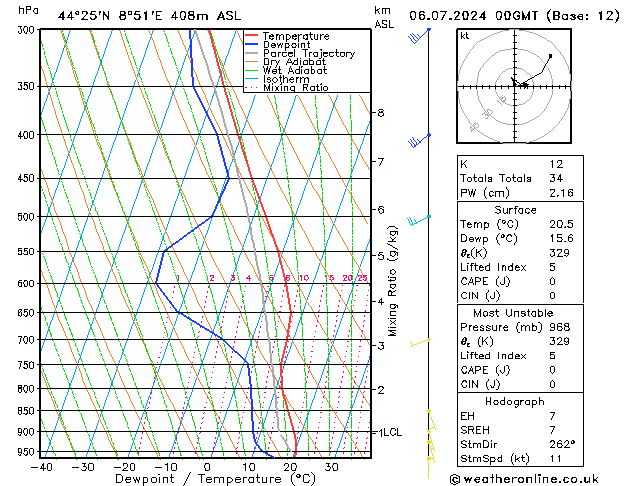Viewport: 629px width, 486px height.
Task: Click the pink mixing ratio label 10
Action: pos(304,278)
